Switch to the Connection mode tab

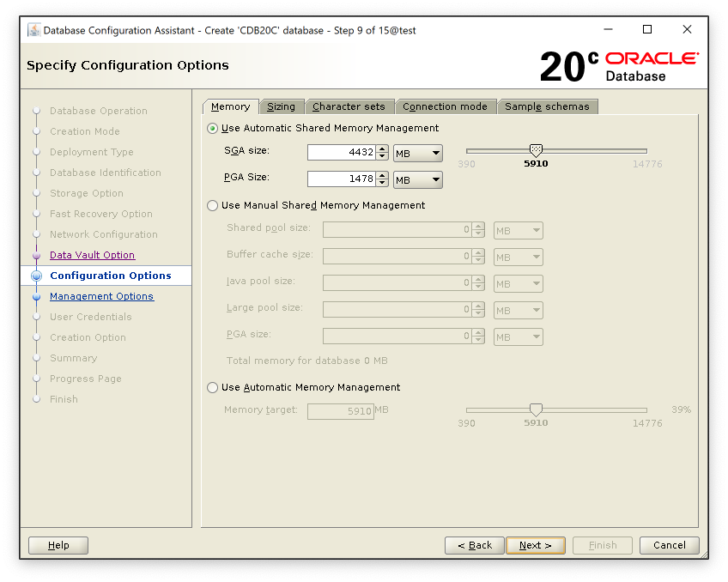coord(445,106)
